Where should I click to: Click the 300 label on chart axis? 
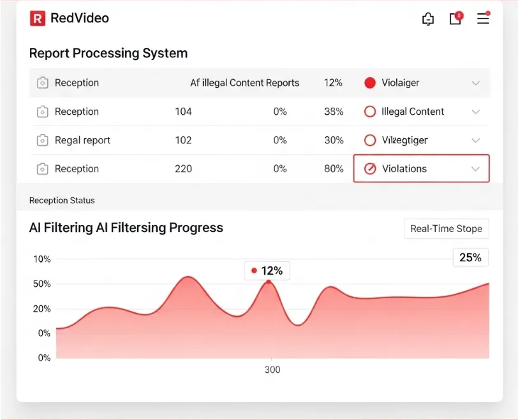coord(272,370)
